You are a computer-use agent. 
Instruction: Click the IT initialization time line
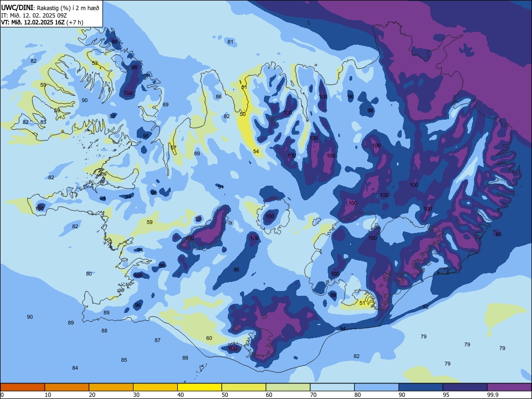(33, 15)
